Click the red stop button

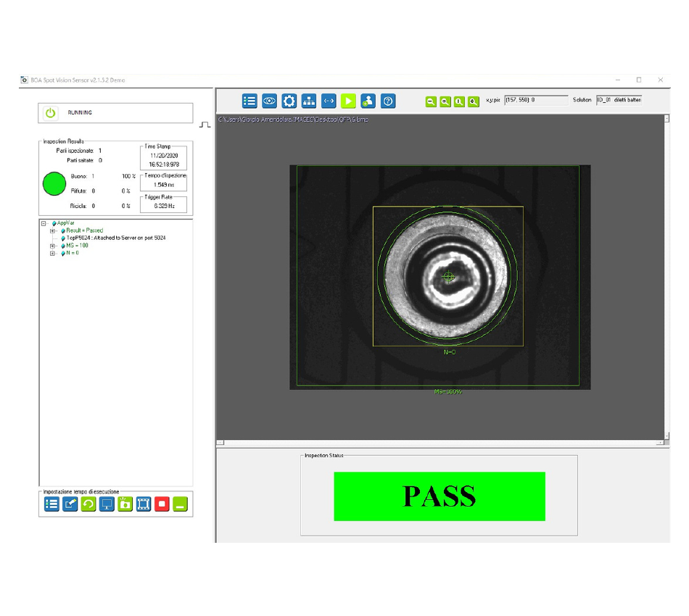coord(162,504)
